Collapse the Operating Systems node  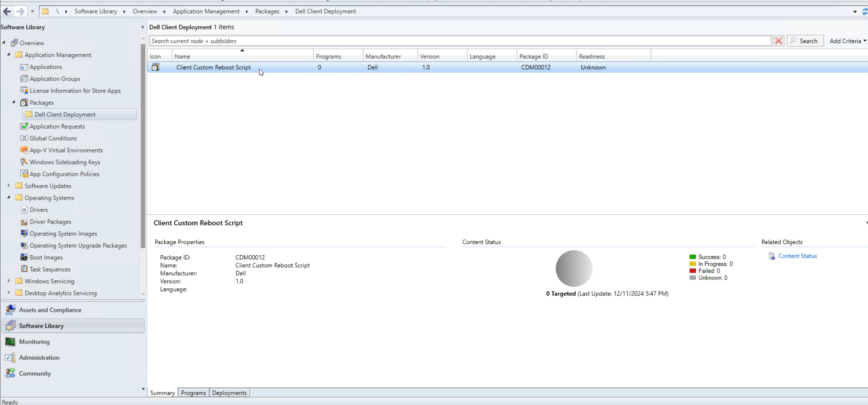9,197
